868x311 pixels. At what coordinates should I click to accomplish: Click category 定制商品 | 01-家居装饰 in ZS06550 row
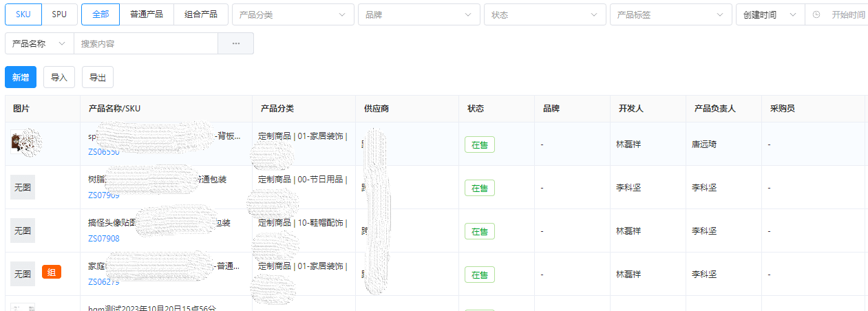tap(303, 136)
